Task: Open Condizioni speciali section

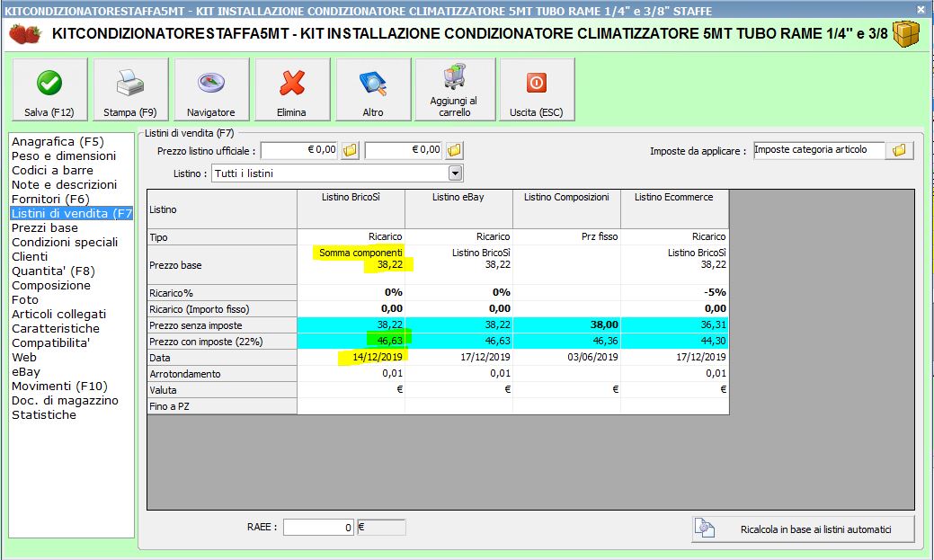Action: (65, 242)
